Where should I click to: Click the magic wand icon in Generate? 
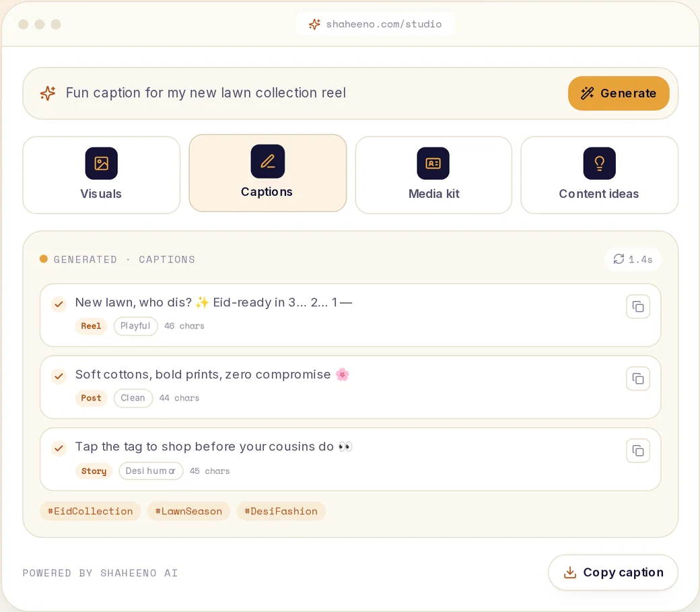coord(587,93)
